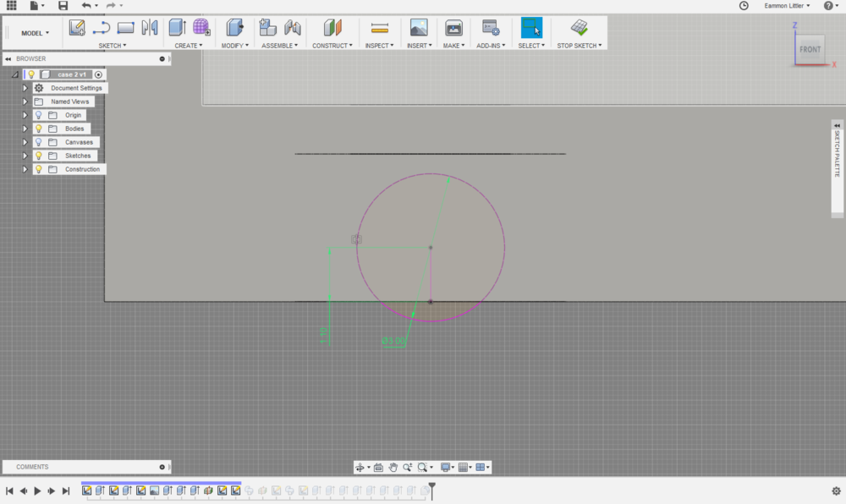Screen dimensions: 846x504
Task: Open timeline settings gear icon
Action: pos(836,491)
